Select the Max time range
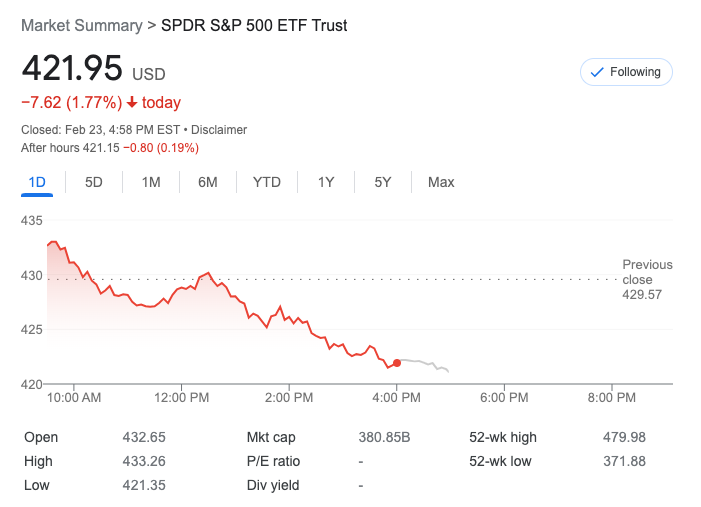This screenshot has height=507, width=701. coord(441,182)
